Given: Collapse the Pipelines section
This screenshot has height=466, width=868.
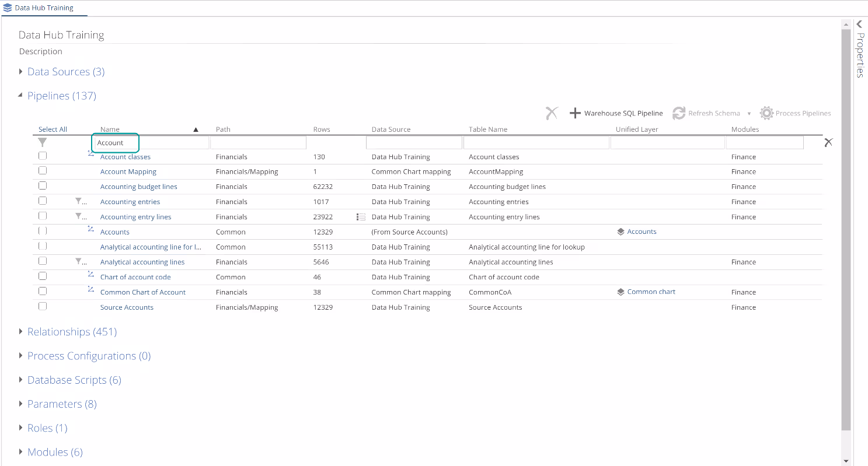Looking at the screenshot, I should click(22, 96).
